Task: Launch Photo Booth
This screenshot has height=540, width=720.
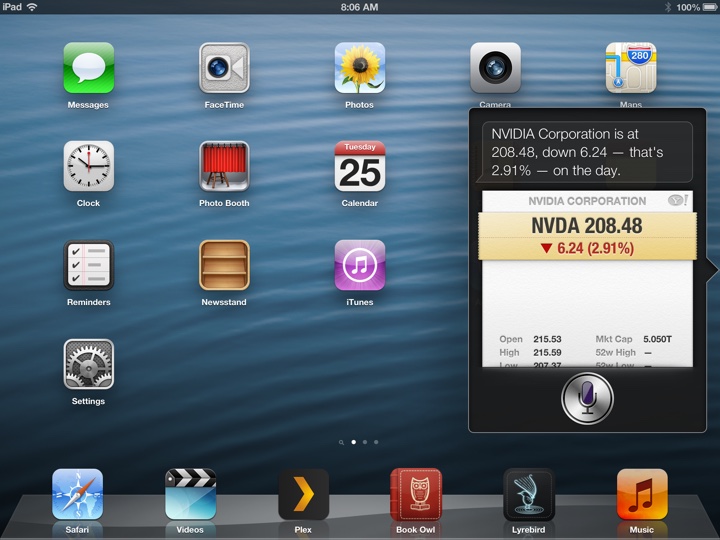Action: coord(224,166)
